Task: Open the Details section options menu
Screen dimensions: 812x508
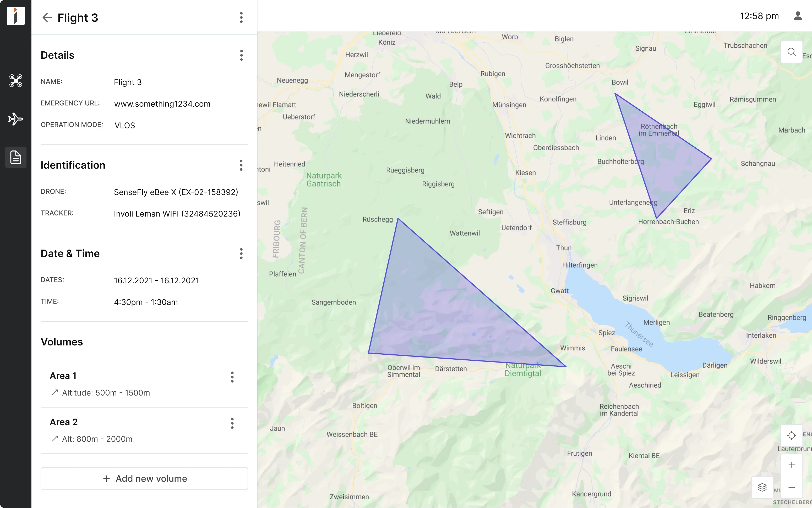Action: point(241,55)
